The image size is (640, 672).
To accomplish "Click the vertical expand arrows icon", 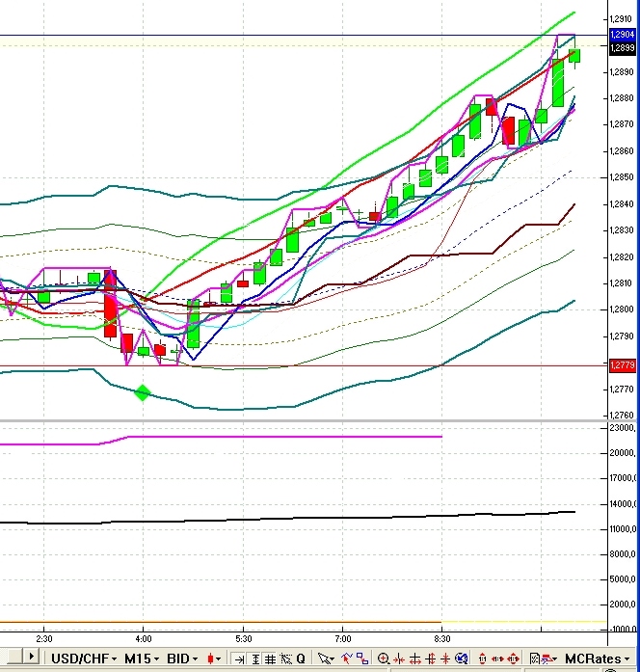I will click(431, 659).
